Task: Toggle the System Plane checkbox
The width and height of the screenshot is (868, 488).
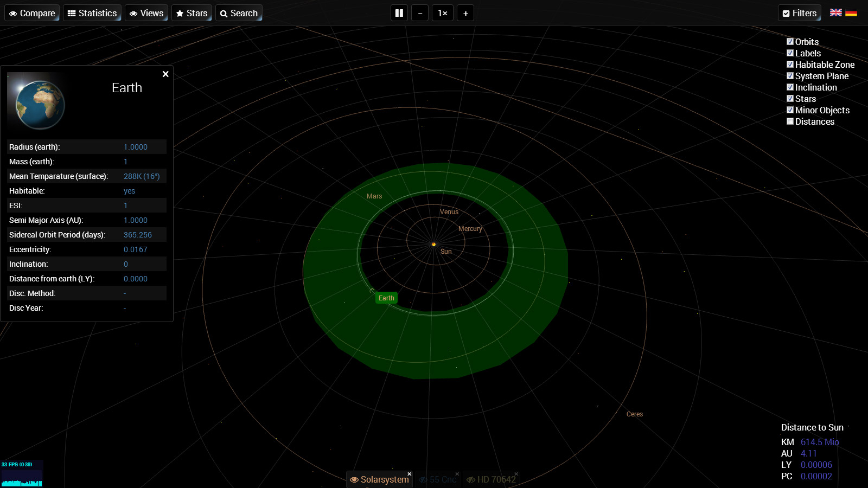Action: [x=790, y=75]
